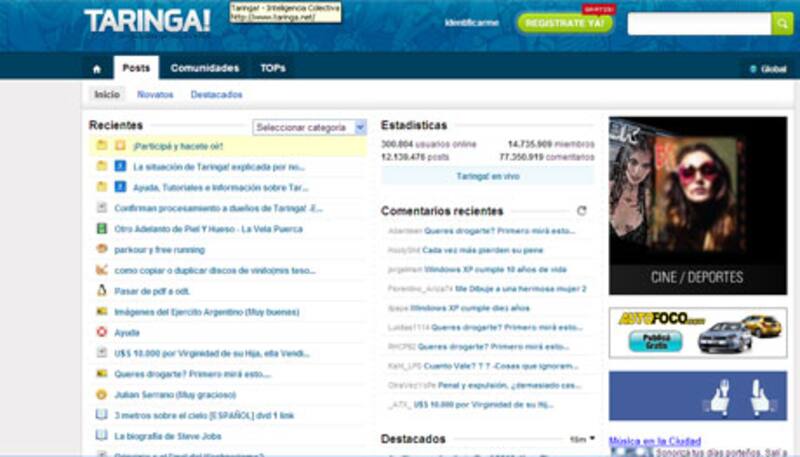800x457 pixels.
Task: Open the TOPs tab
Action: (273, 68)
